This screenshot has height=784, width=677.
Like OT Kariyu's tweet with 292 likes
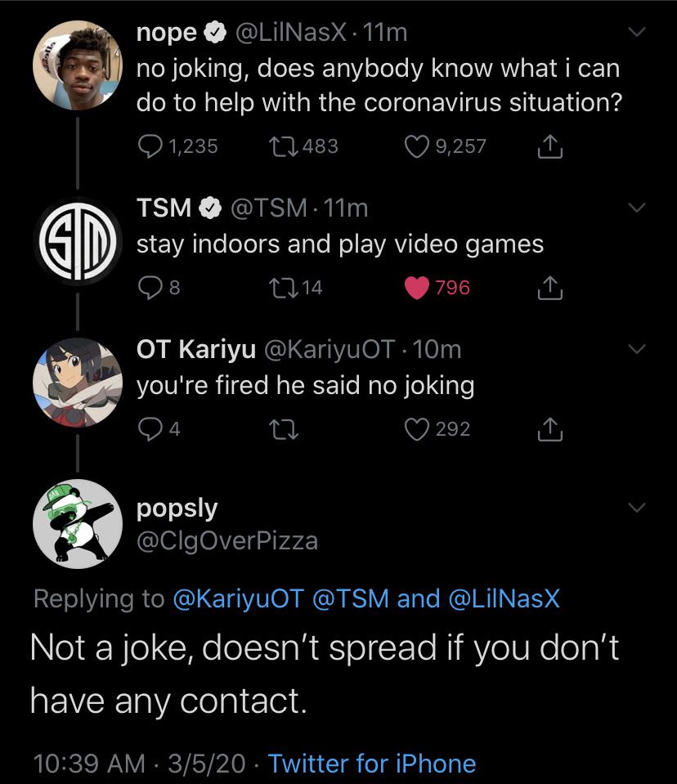tap(418, 428)
